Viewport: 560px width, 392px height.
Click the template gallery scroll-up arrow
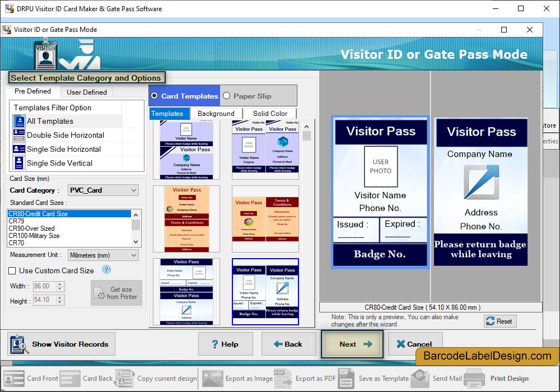pyautogui.click(x=306, y=127)
